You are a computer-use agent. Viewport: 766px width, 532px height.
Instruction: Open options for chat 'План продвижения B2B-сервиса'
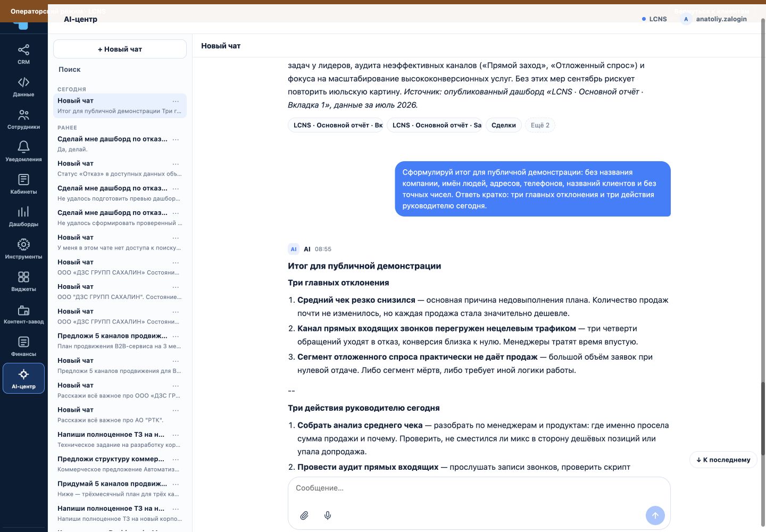(x=176, y=336)
